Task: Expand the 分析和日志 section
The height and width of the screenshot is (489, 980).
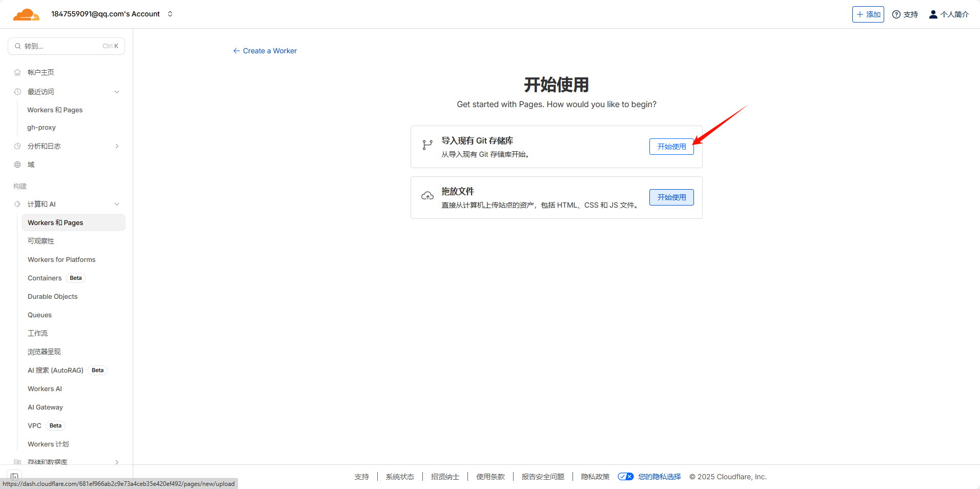Action: point(117,146)
